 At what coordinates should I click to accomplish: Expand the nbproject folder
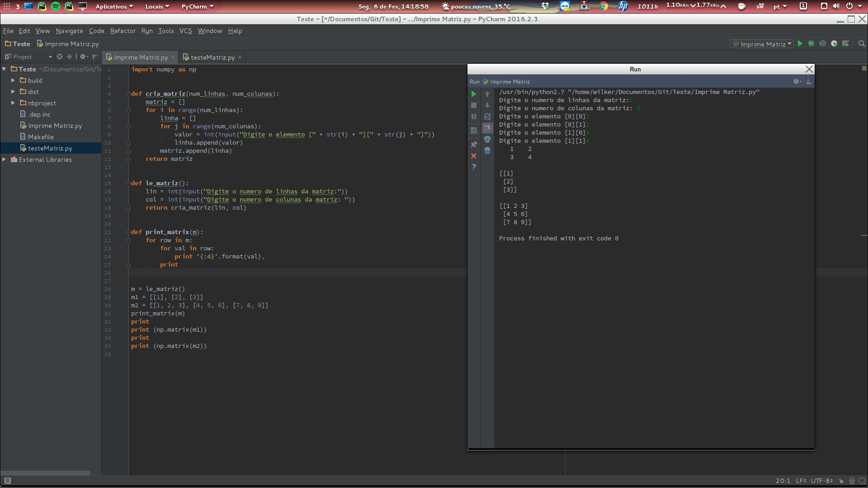click(x=13, y=103)
